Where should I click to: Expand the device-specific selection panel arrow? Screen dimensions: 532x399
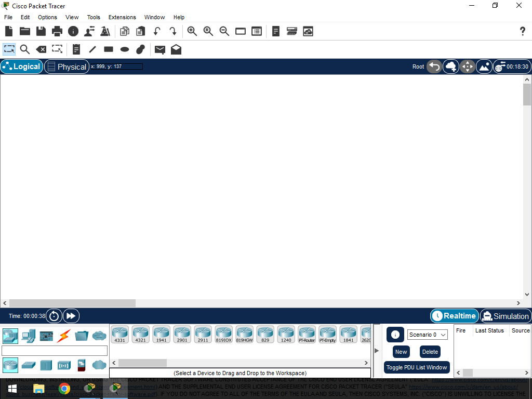point(376,350)
